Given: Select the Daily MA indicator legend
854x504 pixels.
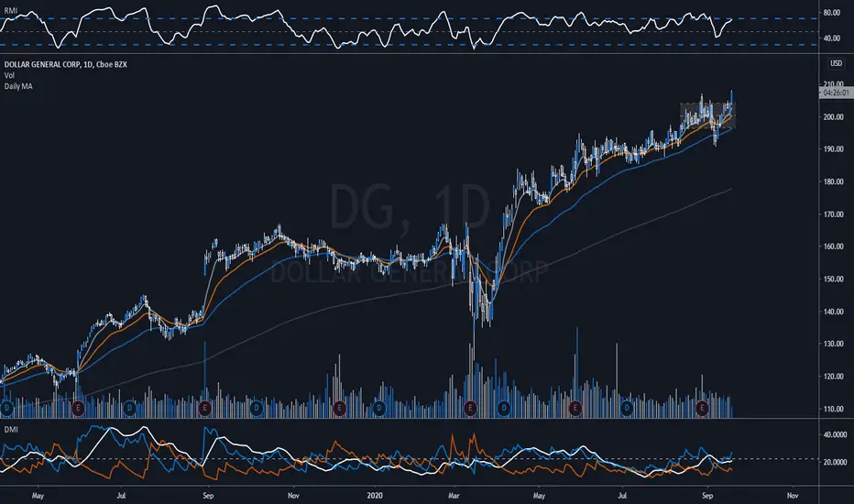Looking at the screenshot, I should coord(18,86).
